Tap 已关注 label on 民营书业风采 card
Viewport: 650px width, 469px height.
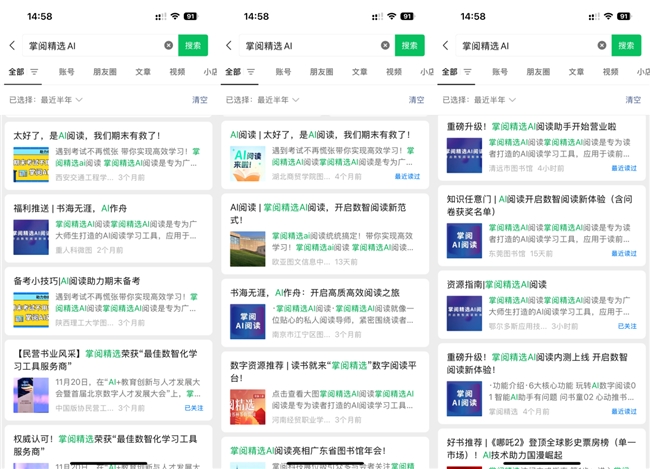[194, 408]
